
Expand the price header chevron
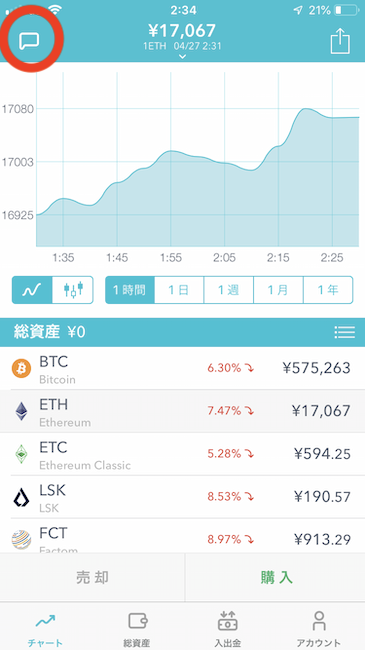pos(182,56)
